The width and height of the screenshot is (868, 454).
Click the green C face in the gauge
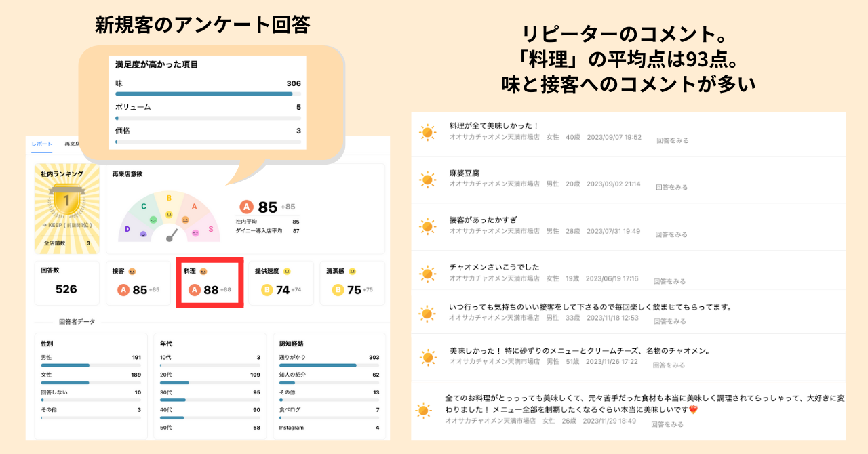[x=153, y=220]
